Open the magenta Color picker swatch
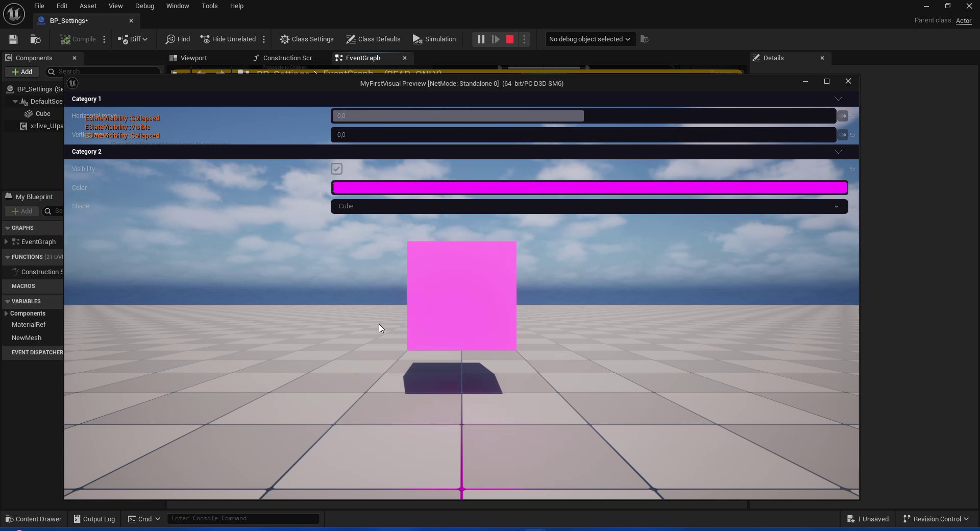980x531 pixels. tap(590, 188)
